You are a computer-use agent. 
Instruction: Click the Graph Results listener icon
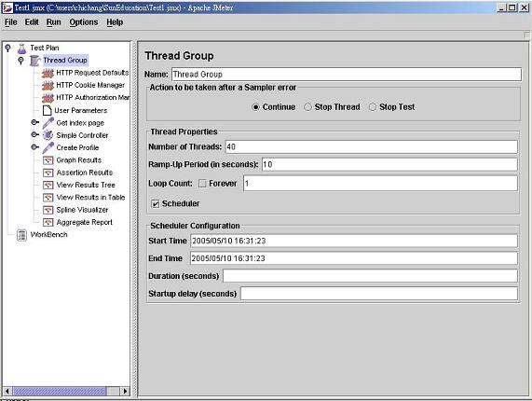[48, 160]
